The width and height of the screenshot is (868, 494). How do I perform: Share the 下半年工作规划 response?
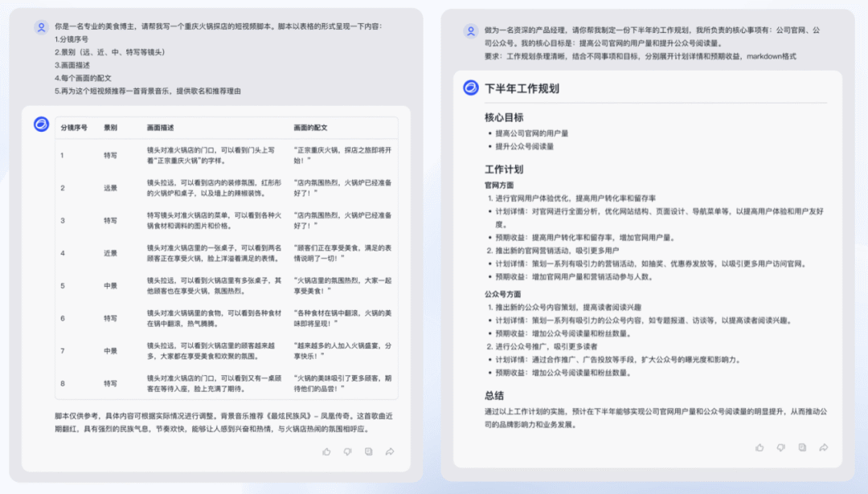tap(823, 447)
